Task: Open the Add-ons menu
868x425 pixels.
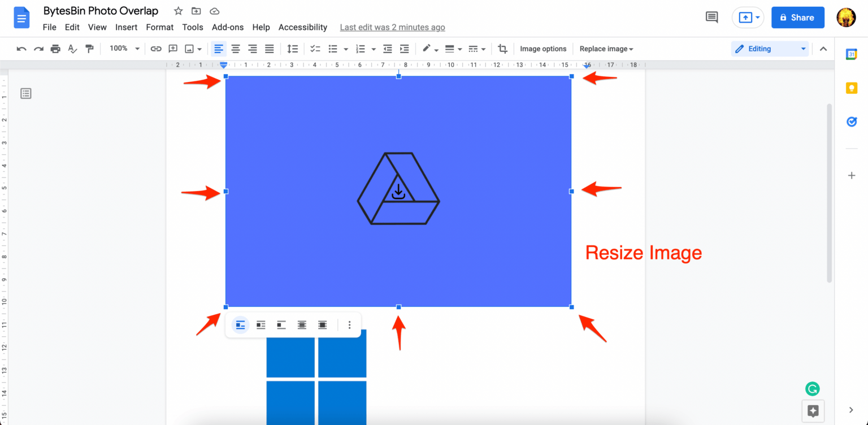Action: point(227,27)
